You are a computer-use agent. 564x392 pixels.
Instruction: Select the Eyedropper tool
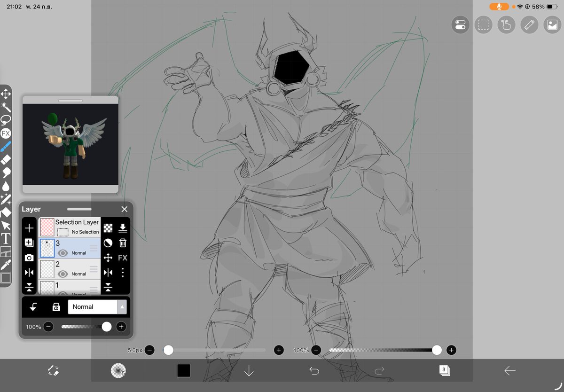(6, 265)
